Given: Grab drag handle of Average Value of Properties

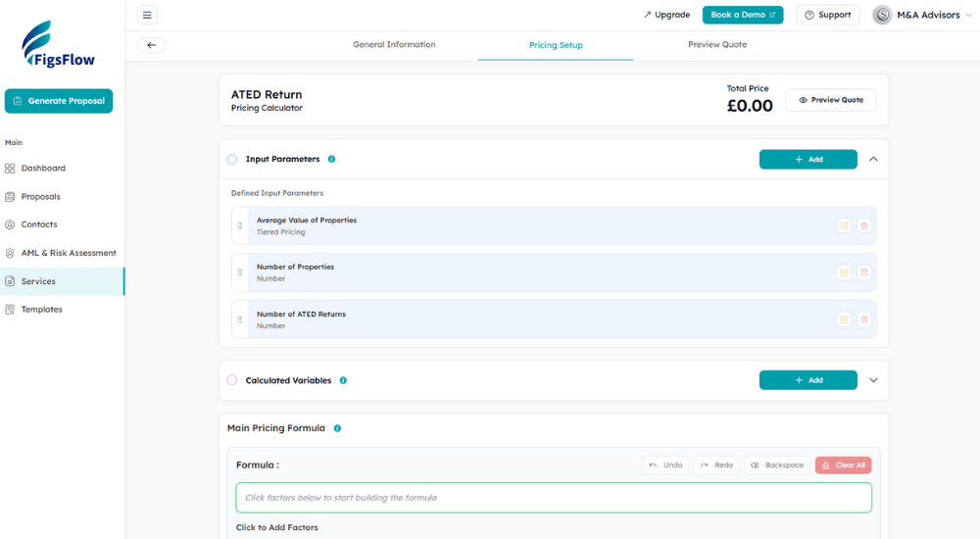Looking at the screenshot, I should (240, 225).
